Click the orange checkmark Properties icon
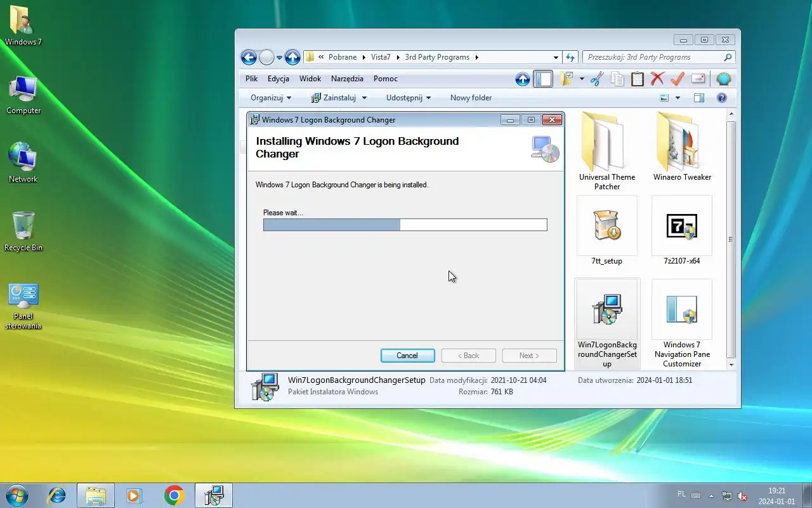 click(678, 79)
